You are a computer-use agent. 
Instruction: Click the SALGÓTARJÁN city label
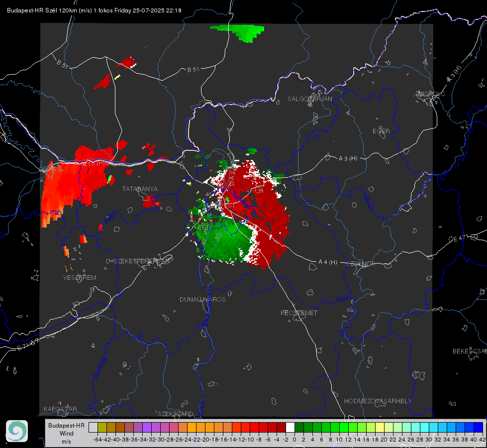click(309, 99)
